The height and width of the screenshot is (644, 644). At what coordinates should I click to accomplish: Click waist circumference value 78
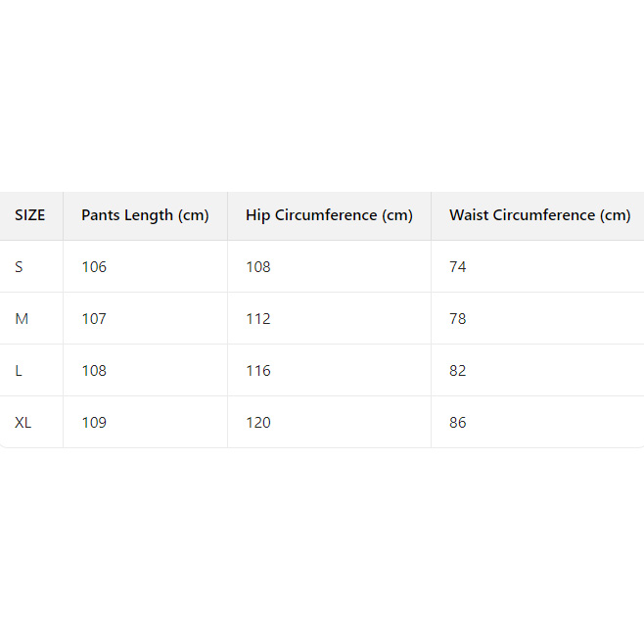pyautogui.click(x=458, y=319)
